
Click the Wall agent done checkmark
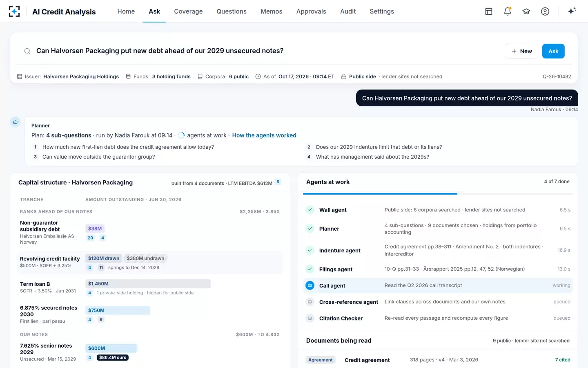[310, 210]
